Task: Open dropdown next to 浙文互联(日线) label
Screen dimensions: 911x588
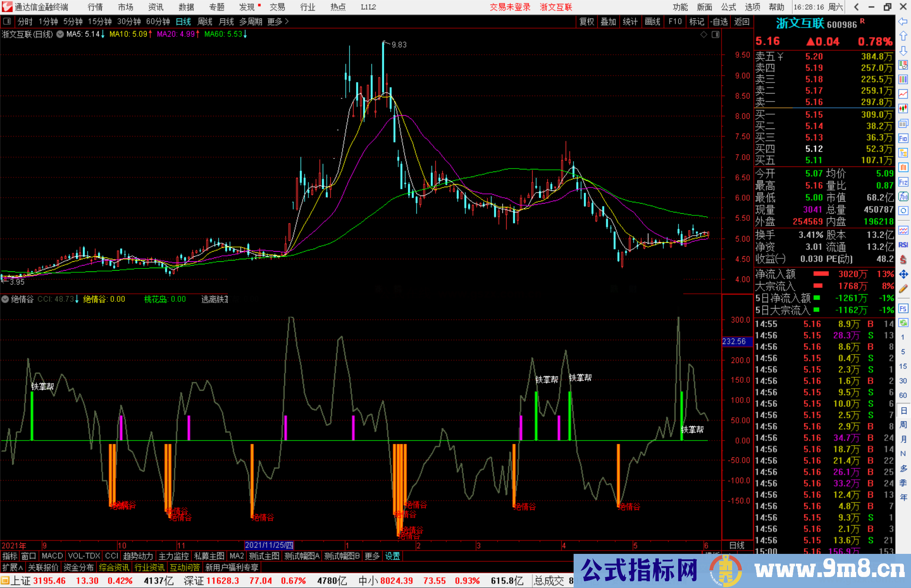Action: [x=60, y=35]
